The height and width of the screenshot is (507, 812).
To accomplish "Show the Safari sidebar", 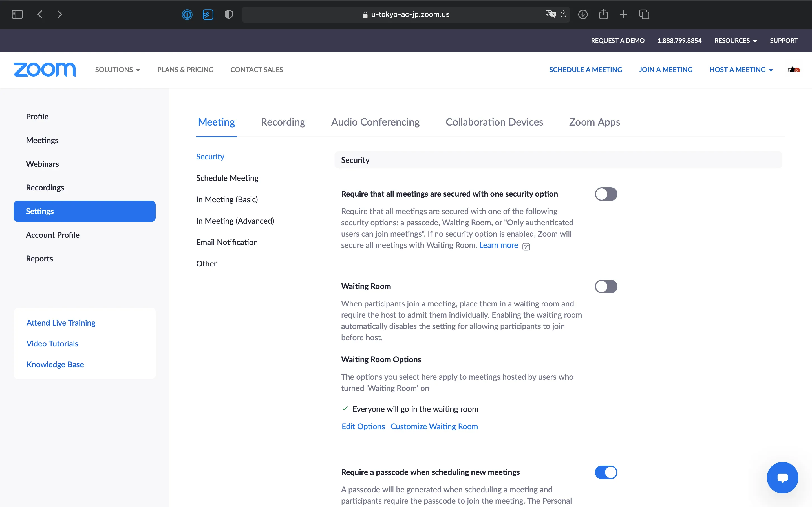I will [17, 14].
